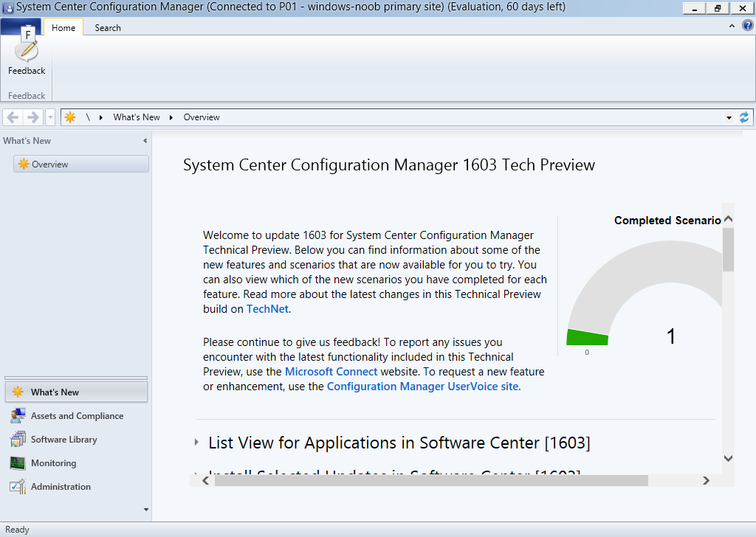Click the What's New breadcrumb
This screenshot has width=756, height=537.
click(137, 117)
